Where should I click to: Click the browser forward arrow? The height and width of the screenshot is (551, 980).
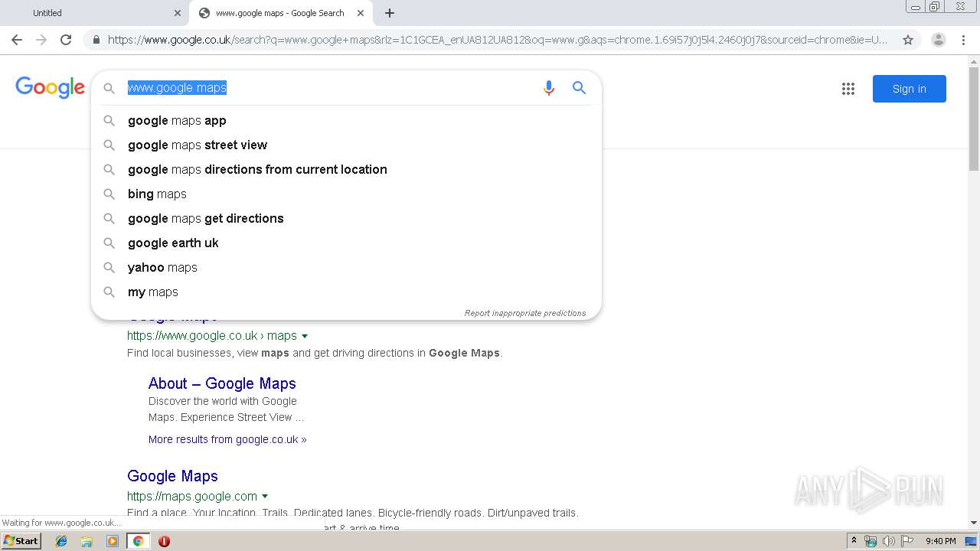[41, 40]
